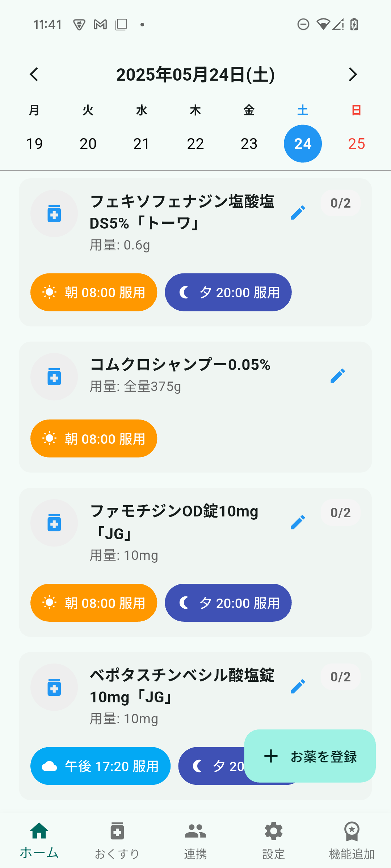391x868 pixels.
Task: Open the 設定 gear tab
Action: (274, 840)
